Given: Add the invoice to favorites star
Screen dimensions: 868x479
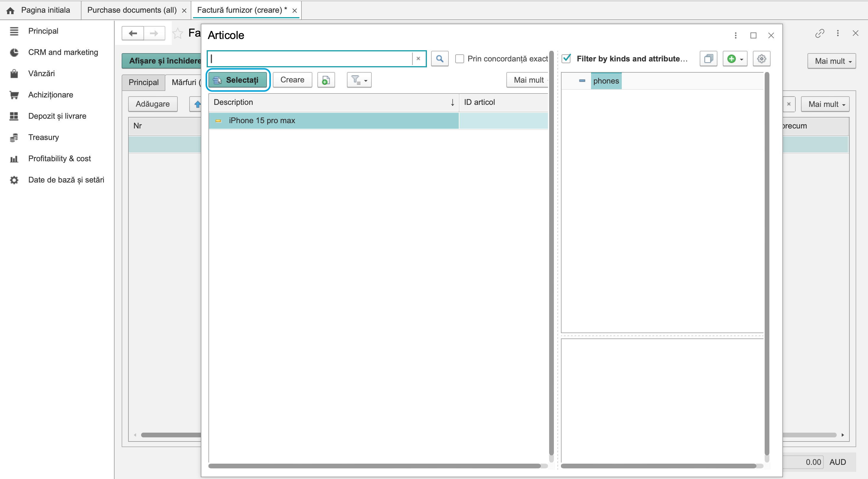Looking at the screenshot, I should tap(177, 33).
